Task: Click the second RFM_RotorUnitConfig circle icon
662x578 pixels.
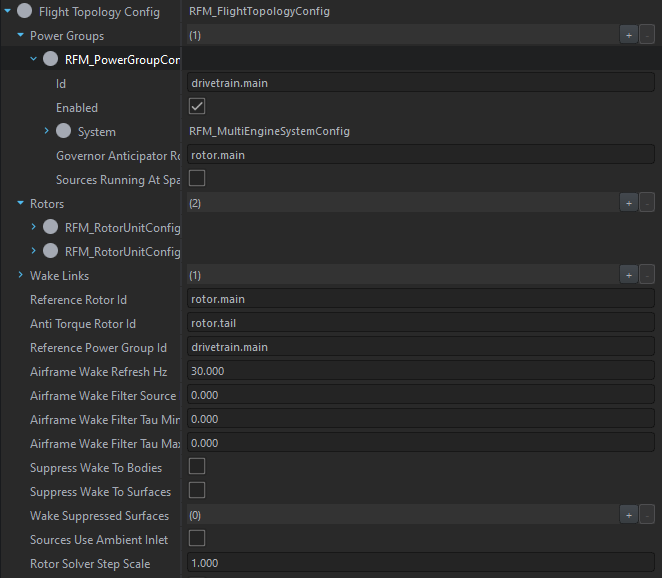Action: click(x=51, y=251)
